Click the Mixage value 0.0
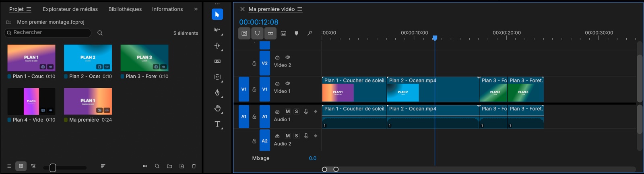 pyautogui.click(x=312, y=158)
